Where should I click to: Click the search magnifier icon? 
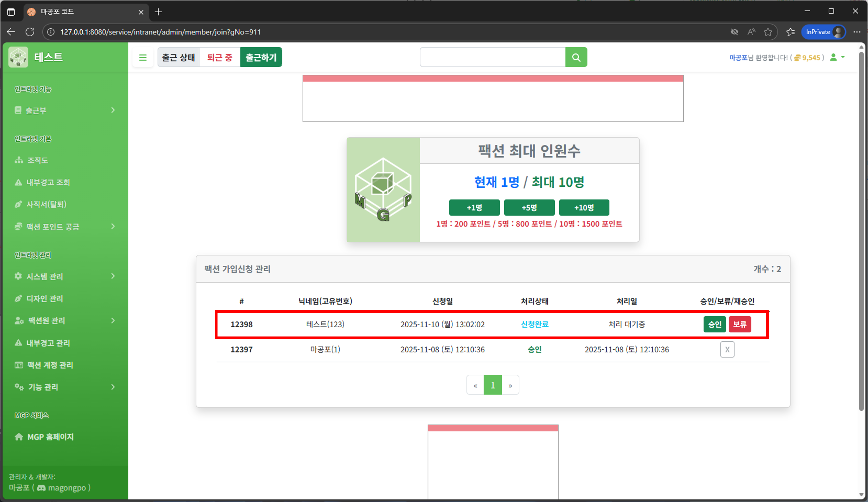(x=576, y=57)
